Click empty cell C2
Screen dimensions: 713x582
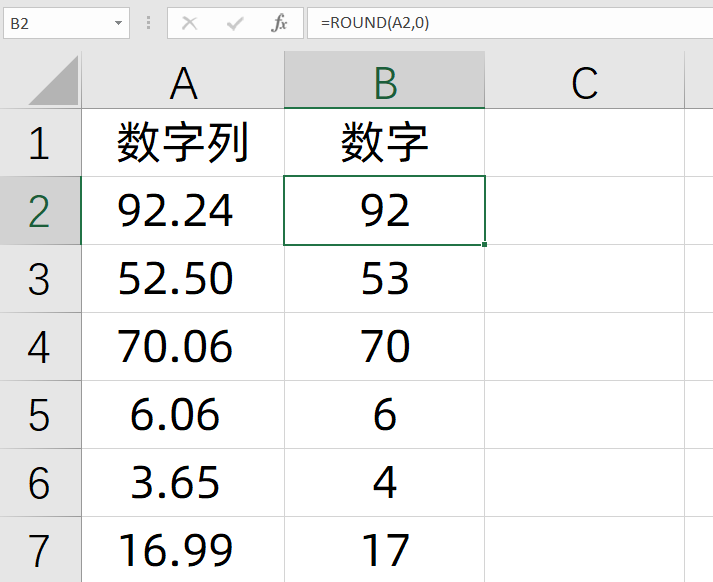pos(585,211)
